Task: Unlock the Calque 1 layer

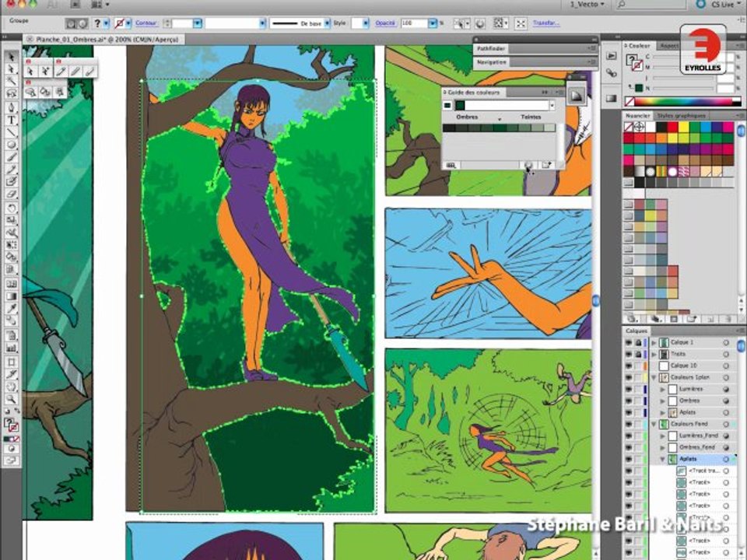Action: point(638,342)
